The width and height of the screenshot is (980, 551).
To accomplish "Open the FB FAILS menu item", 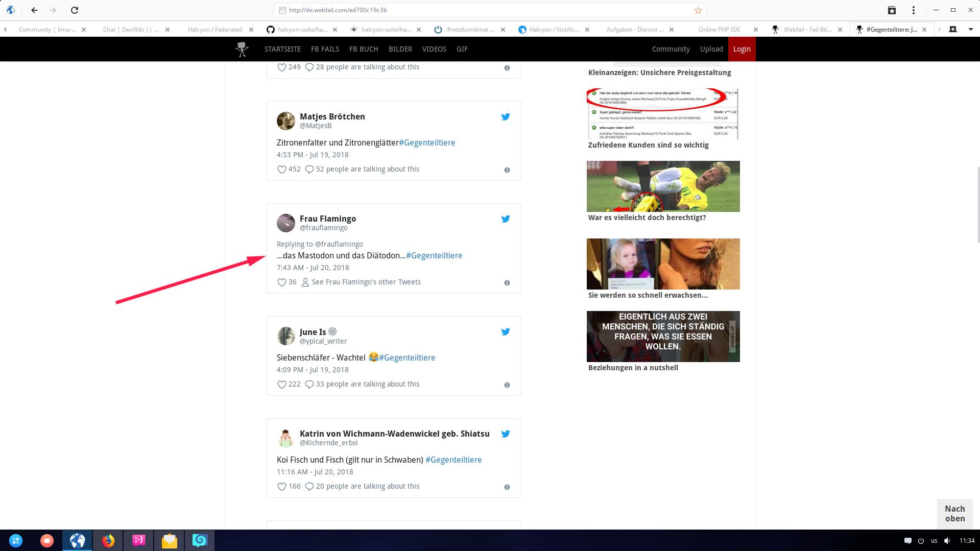I will (325, 50).
